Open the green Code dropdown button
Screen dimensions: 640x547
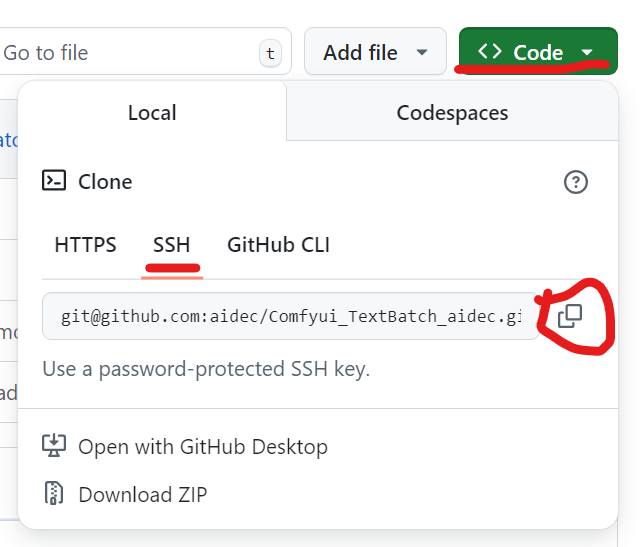click(x=538, y=51)
